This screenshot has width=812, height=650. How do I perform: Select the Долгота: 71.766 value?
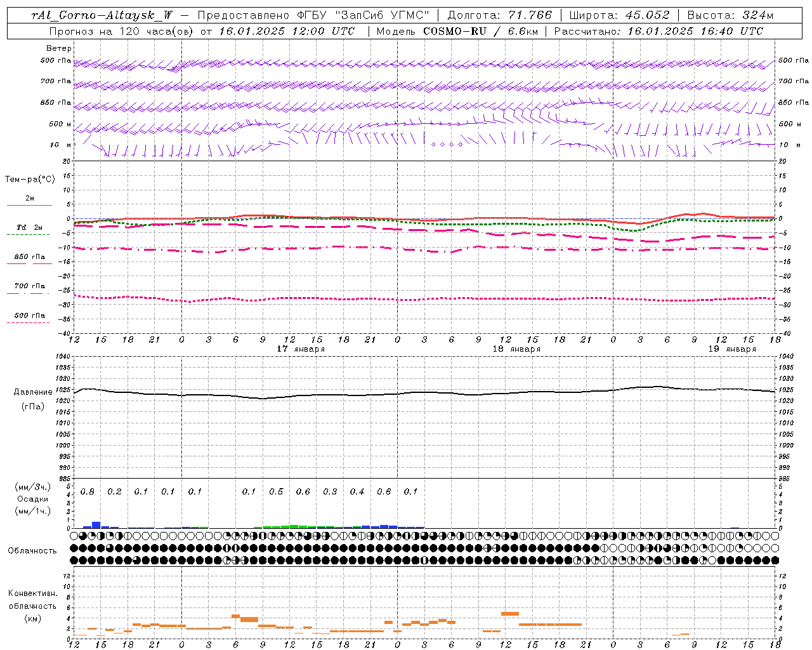coord(500,15)
